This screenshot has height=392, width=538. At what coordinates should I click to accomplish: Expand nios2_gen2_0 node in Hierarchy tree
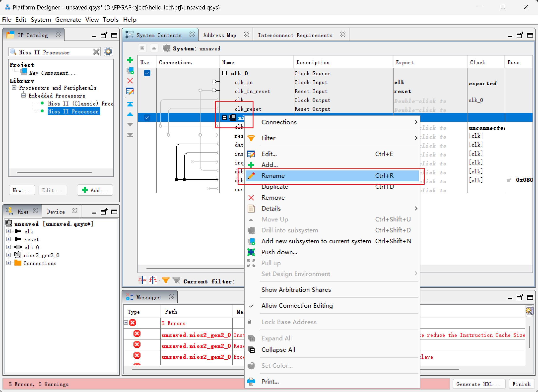click(x=9, y=255)
